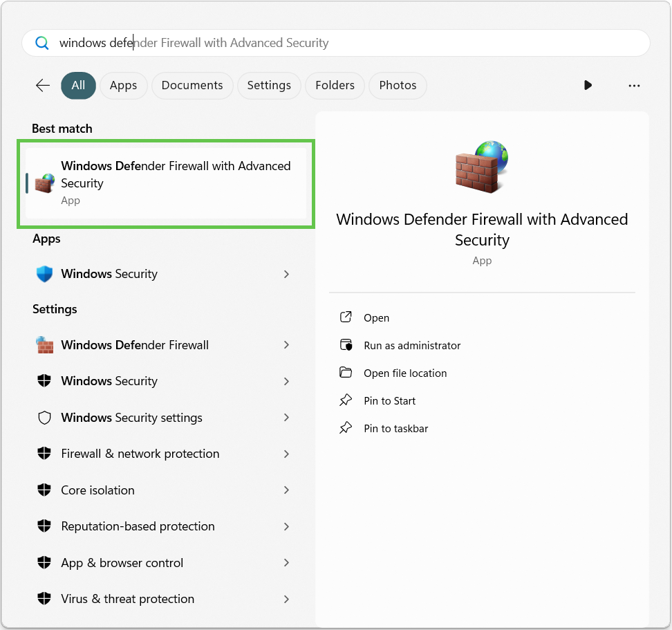Choose Run as administrator

coord(412,346)
